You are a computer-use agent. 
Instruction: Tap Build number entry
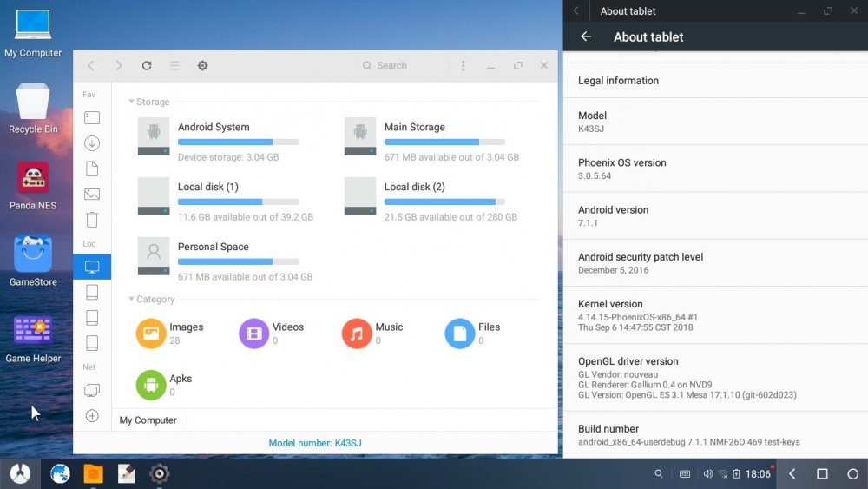715,435
